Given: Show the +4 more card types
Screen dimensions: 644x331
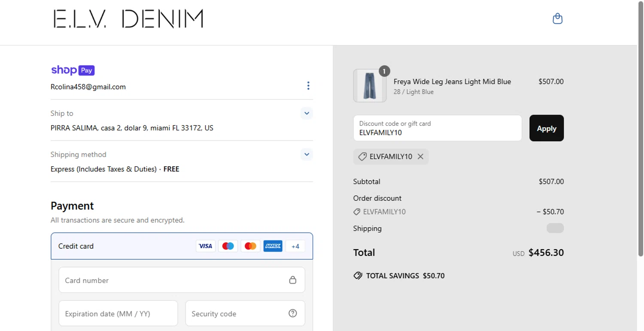Looking at the screenshot, I should coord(295,246).
